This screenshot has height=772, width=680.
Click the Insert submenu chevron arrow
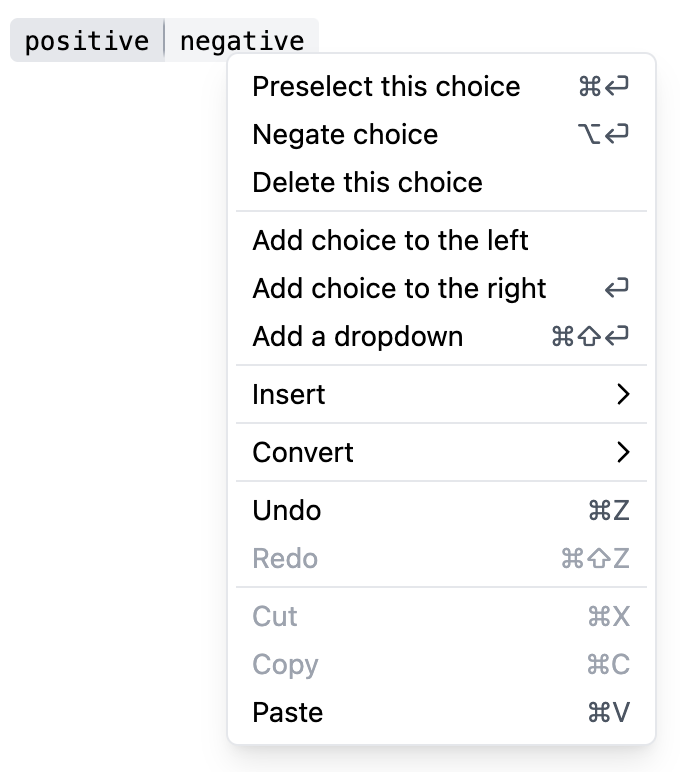(623, 395)
